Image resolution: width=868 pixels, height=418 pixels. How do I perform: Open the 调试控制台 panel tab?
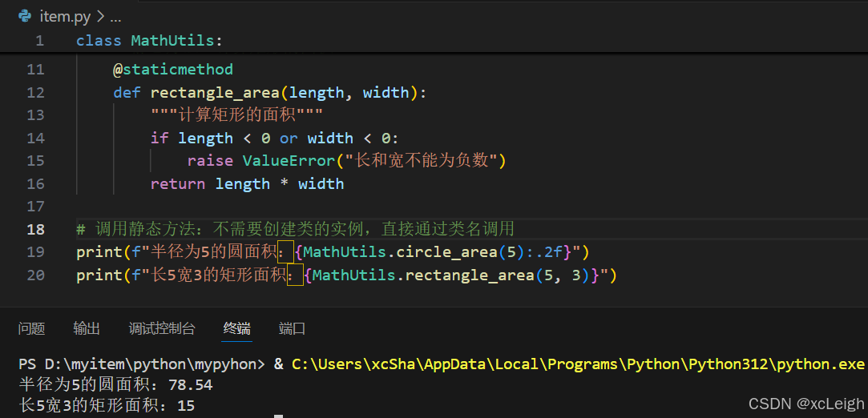click(162, 329)
